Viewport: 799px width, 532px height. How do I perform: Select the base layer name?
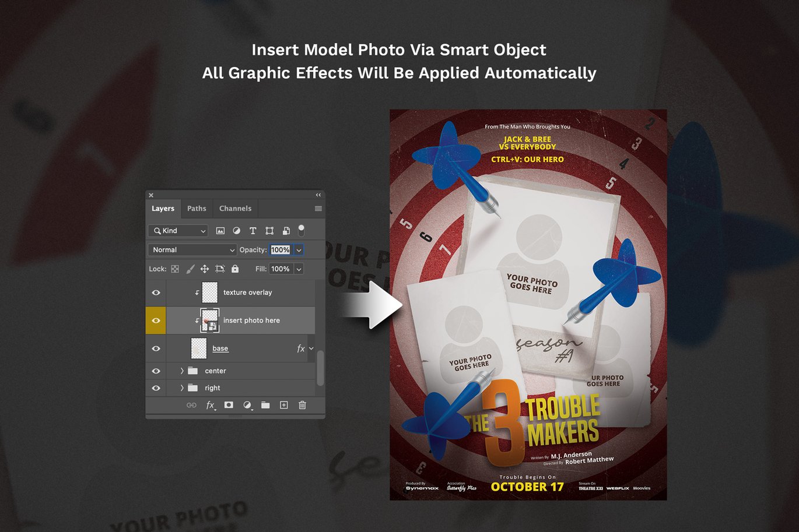pyautogui.click(x=220, y=348)
